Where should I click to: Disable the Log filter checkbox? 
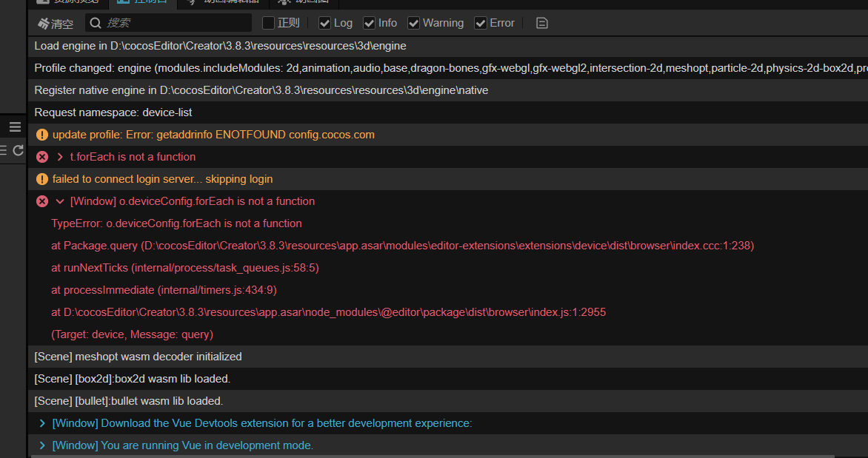(324, 23)
